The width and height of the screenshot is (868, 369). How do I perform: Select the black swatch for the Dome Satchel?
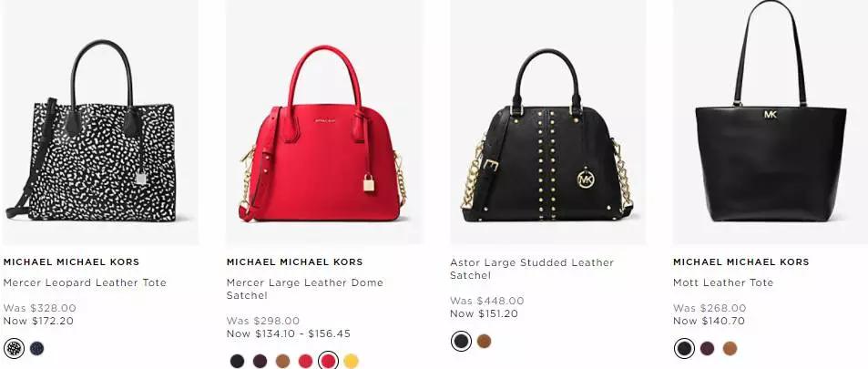(x=237, y=361)
